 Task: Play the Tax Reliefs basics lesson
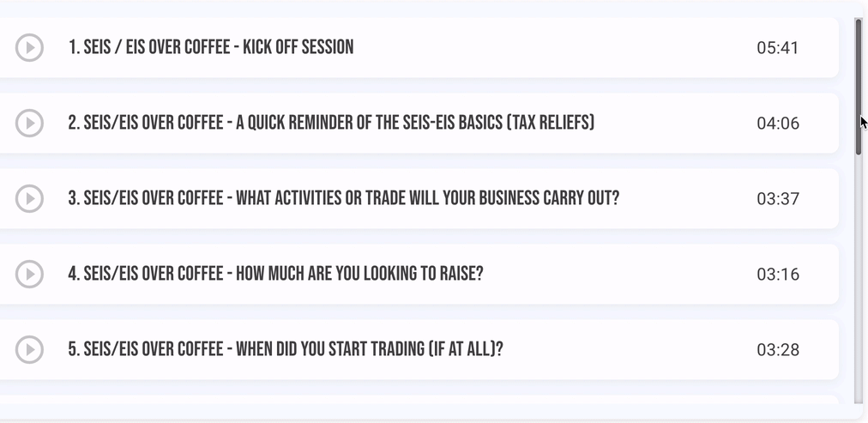(x=29, y=123)
